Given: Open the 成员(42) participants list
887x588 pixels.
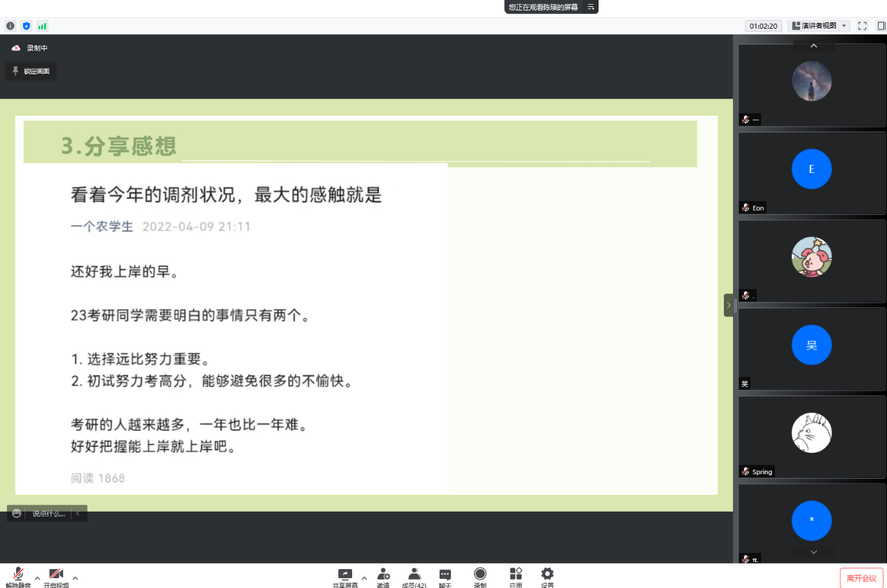Looking at the screenshot, I should click(x=414, y=576).
